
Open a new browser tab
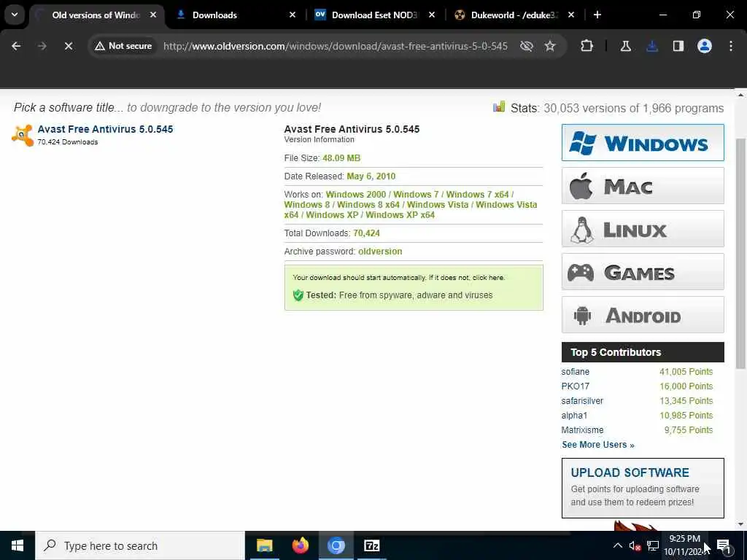pyautogui.click(x=597, y=15)
